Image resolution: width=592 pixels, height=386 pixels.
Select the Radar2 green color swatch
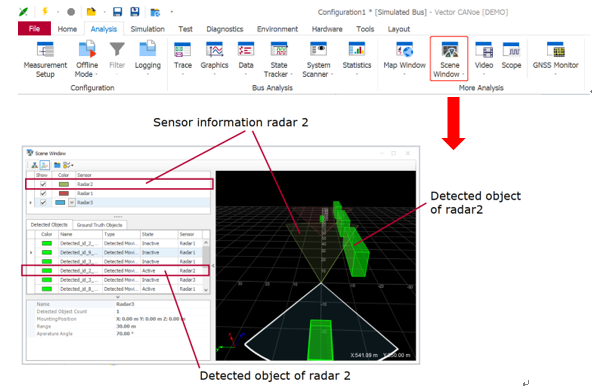click(x=64, y=184)
